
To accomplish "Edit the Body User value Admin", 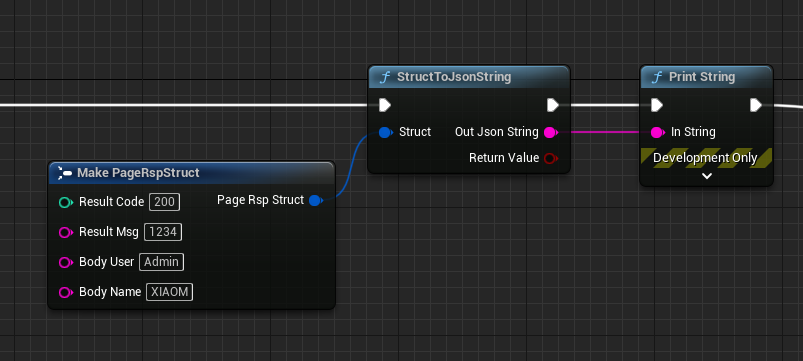I will [x=161, y=262].
